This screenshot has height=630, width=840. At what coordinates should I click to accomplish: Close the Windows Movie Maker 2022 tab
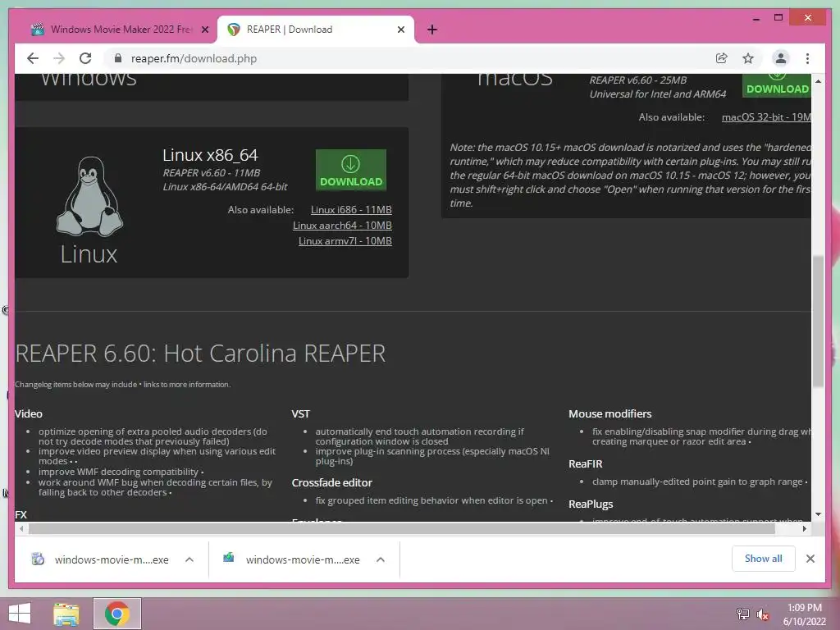click(x=204, y=30)
